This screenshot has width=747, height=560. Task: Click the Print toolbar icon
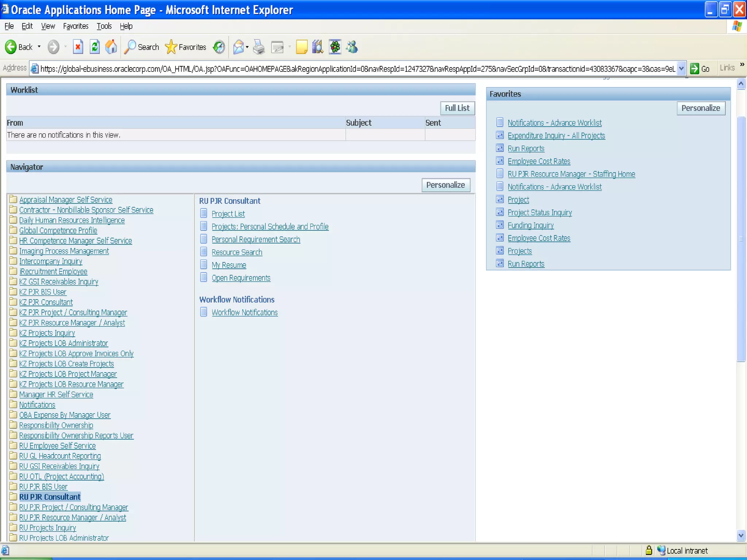point(259,47)
